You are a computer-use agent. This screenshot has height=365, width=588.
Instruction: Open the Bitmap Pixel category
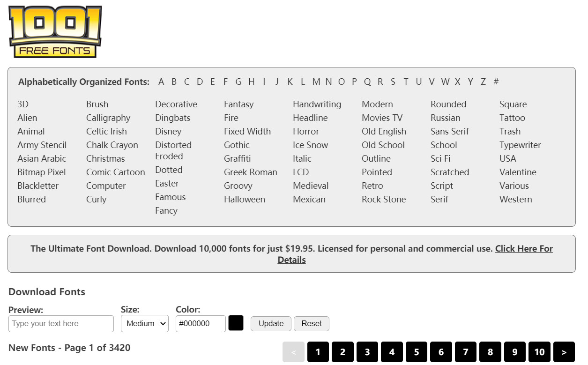click(42, 172)
